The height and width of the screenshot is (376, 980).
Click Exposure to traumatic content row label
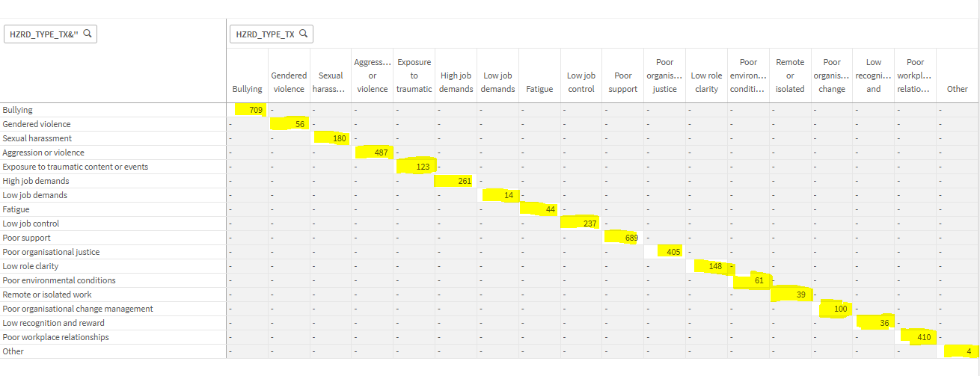pos(76,167)
